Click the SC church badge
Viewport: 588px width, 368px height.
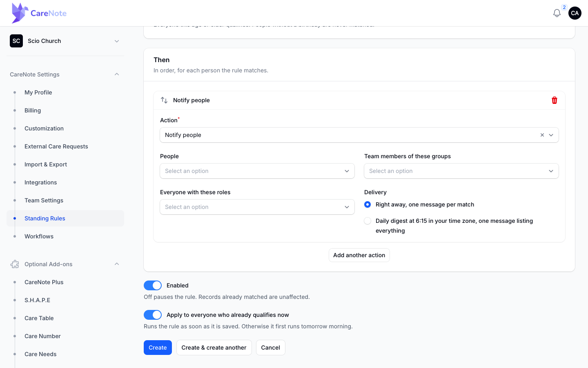point(16,41)
